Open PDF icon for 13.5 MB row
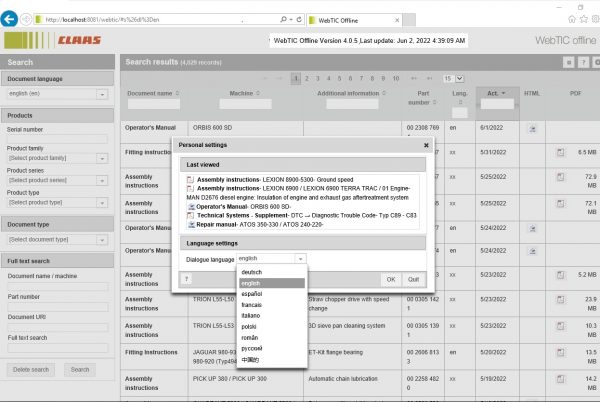Viewport: 600px width, 402px height. pyautogui.click(x=560, y=352)
